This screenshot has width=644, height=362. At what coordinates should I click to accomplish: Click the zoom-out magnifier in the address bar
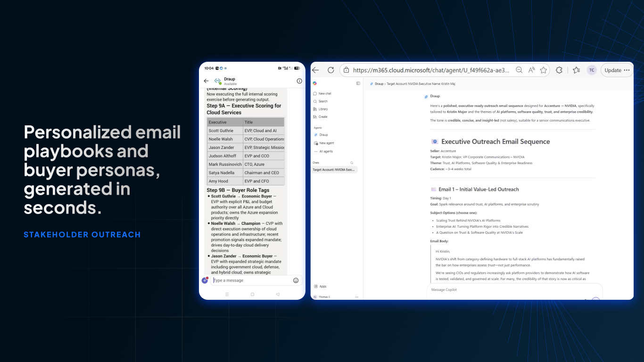519,70
